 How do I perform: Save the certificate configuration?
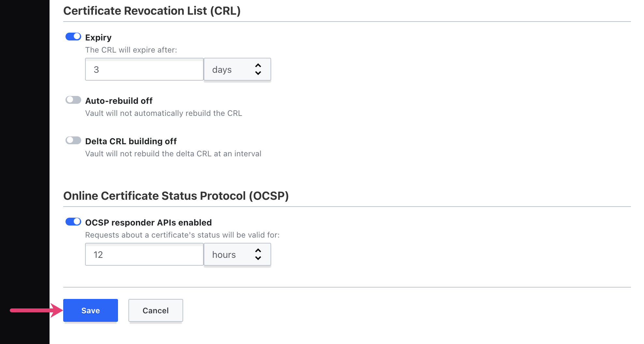[x=90, y=310]
